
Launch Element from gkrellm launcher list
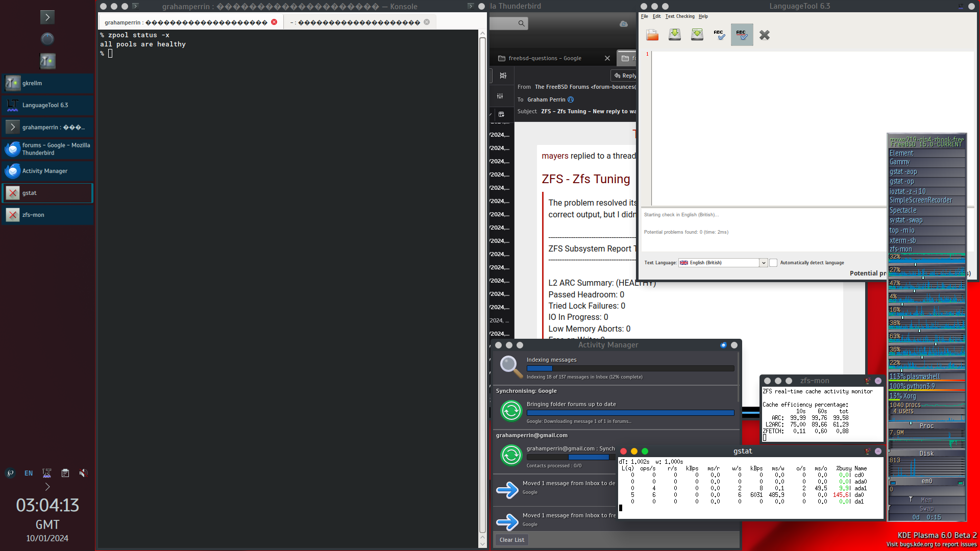pos(927,153)
